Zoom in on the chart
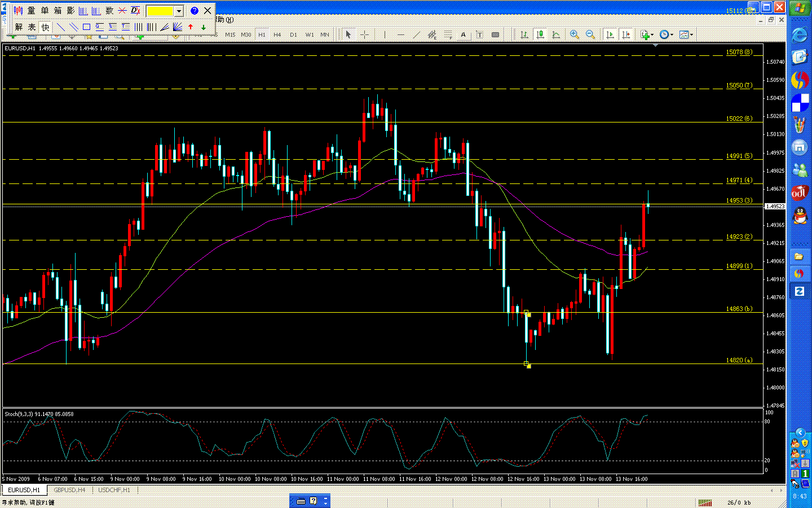812x508 pixels. 575,34
